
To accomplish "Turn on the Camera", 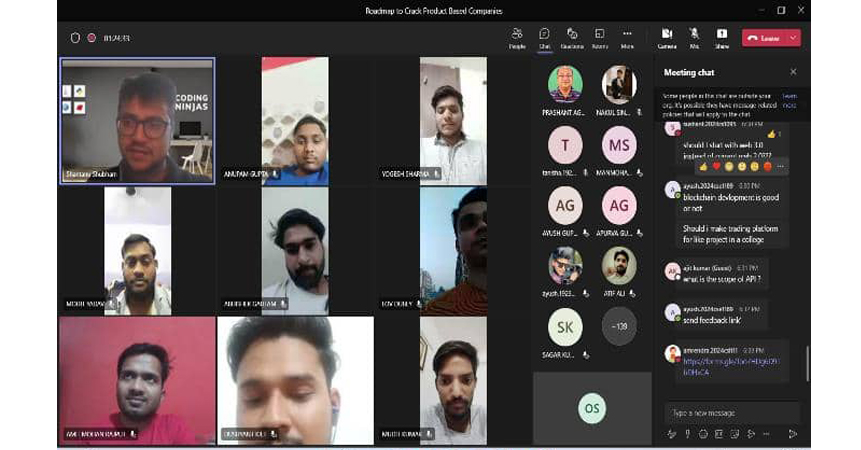I will point(667,37).
